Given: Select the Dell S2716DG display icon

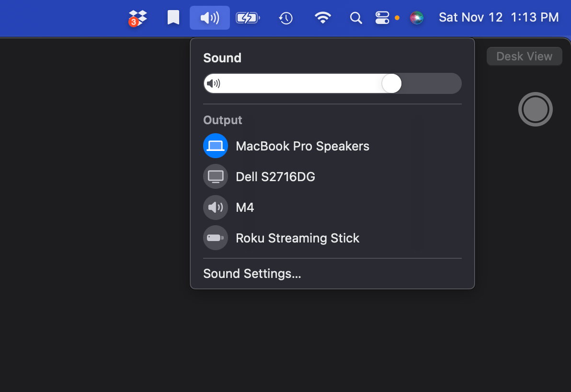Looking at the screenshot, I should point(216,177).
